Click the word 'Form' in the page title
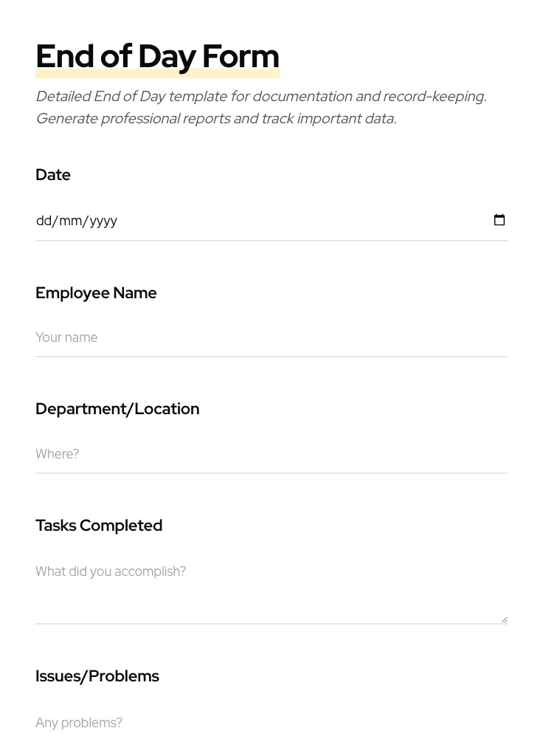The image size is (543, 756). [x=241, y=57]
